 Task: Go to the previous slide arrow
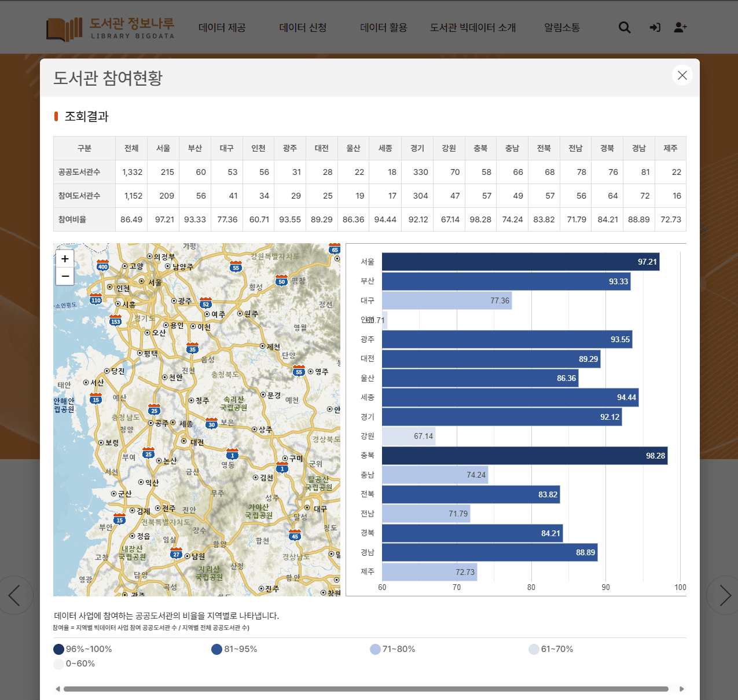click(x=14, y=595)
